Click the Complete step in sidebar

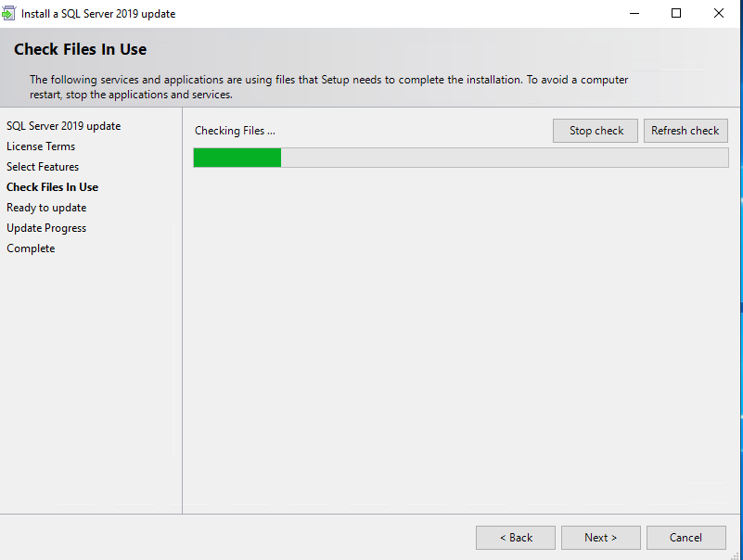coord(31,248)
